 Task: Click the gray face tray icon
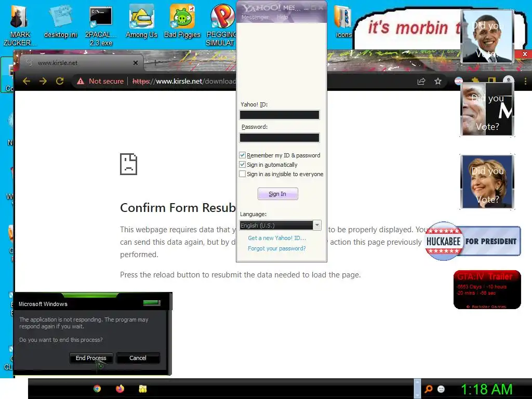click(x=441, y=389)
